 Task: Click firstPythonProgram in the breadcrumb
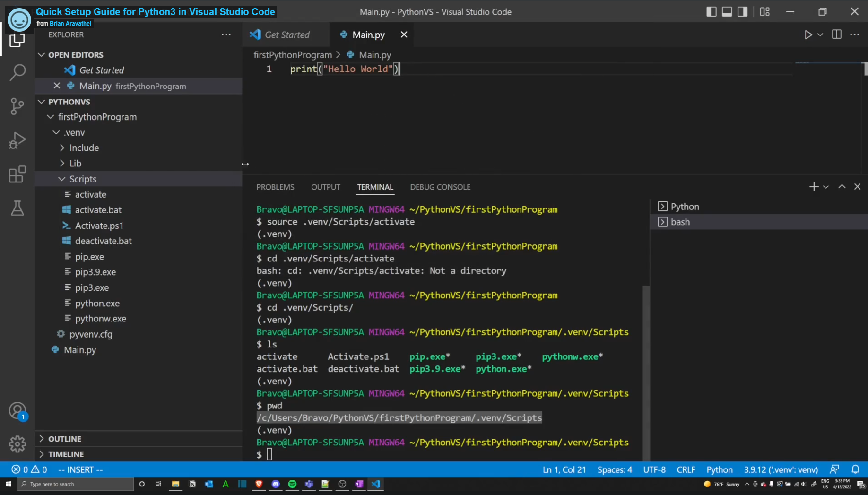point(293,55)
